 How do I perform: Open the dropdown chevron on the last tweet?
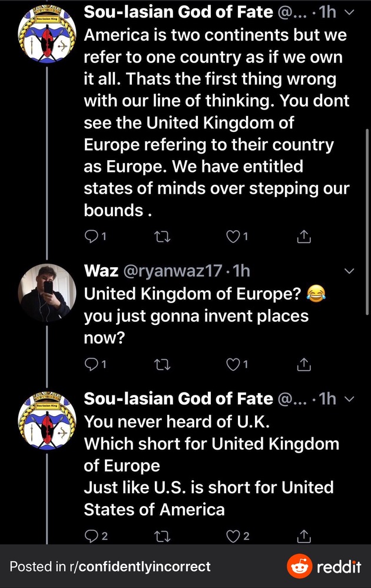(x=349, y=400)
